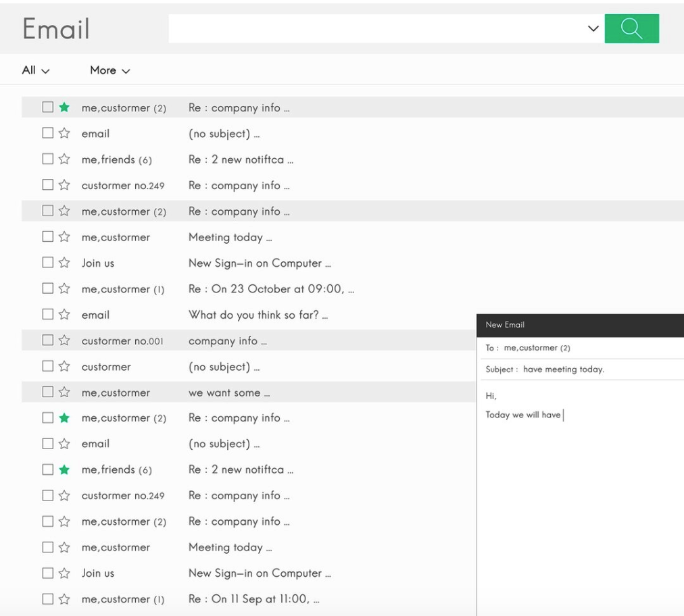The image size is (684, 616).
Task: Expand the More dropdown menu
Action: [109, 70]
